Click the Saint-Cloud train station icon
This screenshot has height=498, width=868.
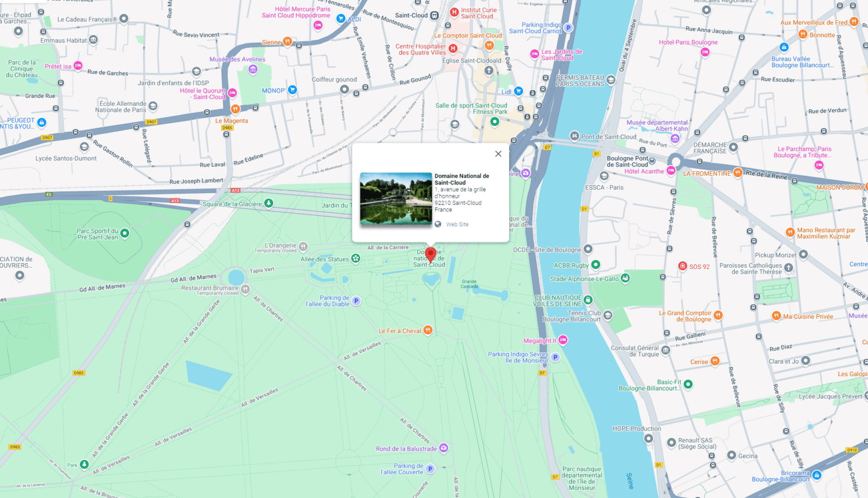point(435,16)
